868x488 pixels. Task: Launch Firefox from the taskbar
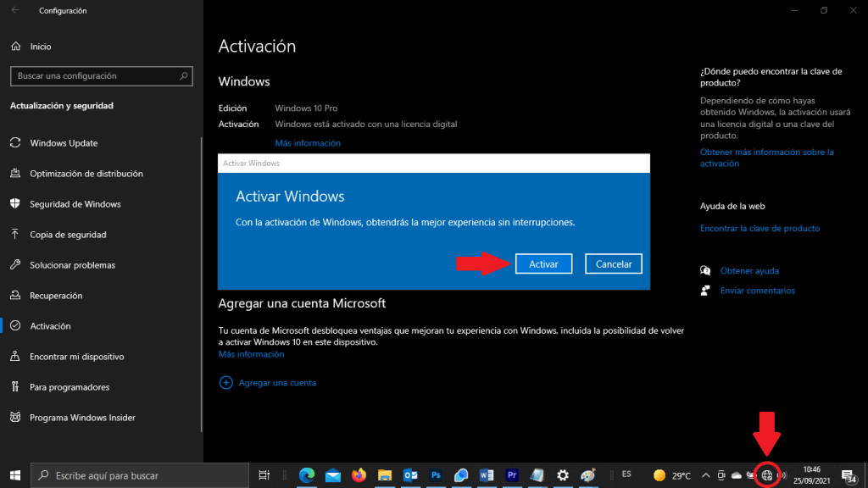pos(359,475)
